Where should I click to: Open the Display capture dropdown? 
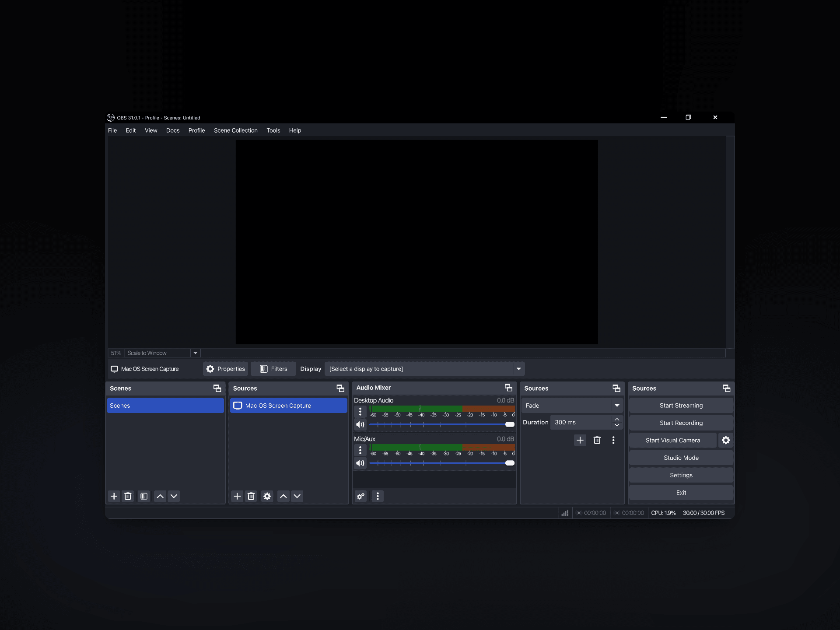519,369
